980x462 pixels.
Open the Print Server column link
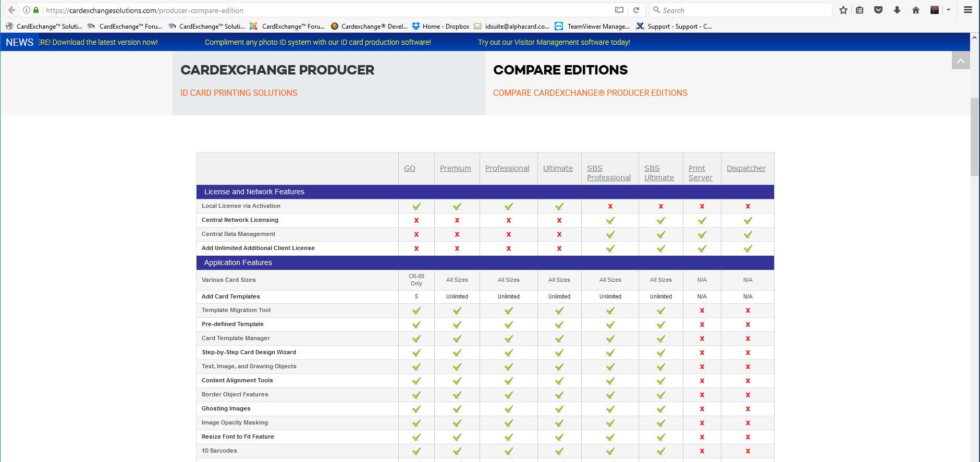click(x=700, y=173)
